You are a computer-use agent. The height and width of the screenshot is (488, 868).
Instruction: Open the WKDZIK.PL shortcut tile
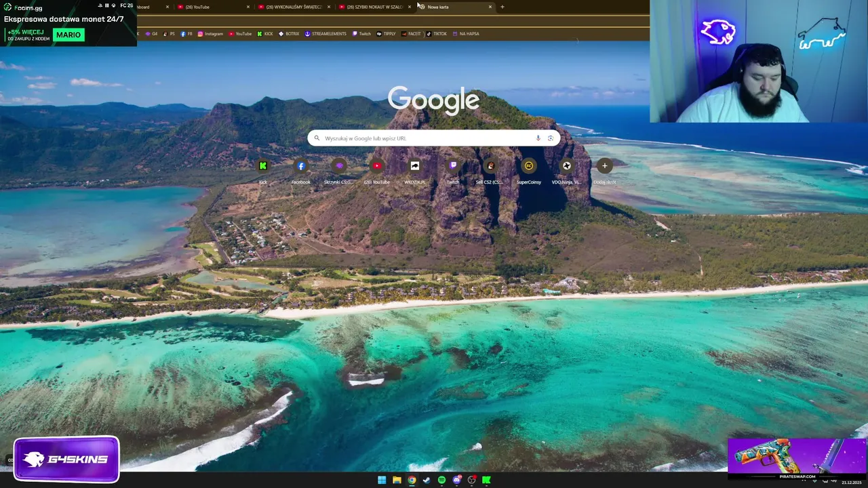click(415, 170)
